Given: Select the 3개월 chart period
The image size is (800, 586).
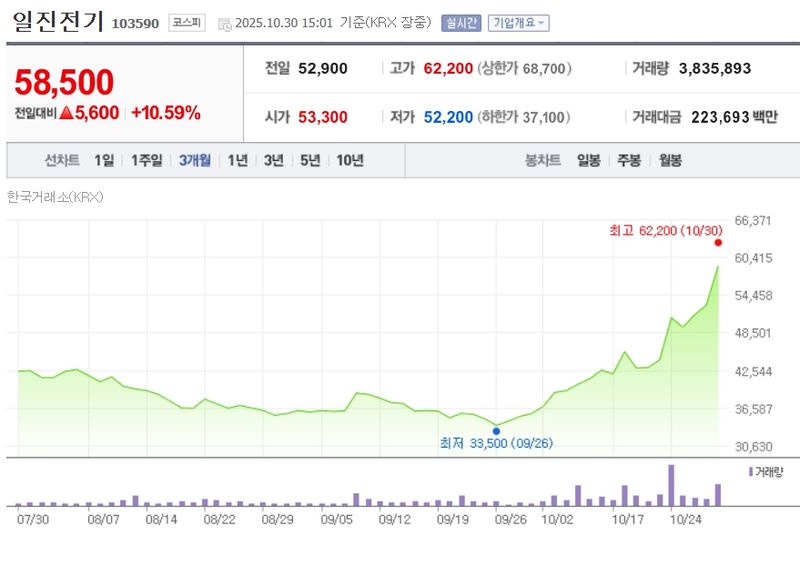Looking at the screenshot, I should point(194,160).
